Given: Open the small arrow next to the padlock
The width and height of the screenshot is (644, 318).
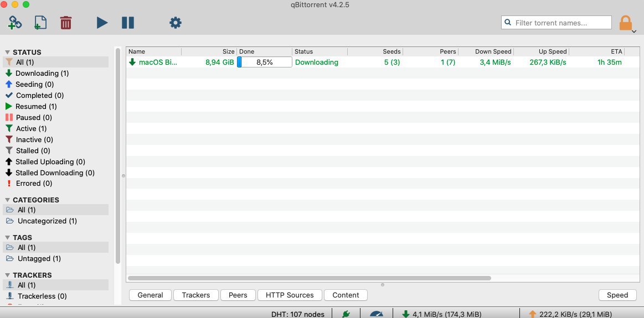Looking at the screenshot, I should coord(634,31).
